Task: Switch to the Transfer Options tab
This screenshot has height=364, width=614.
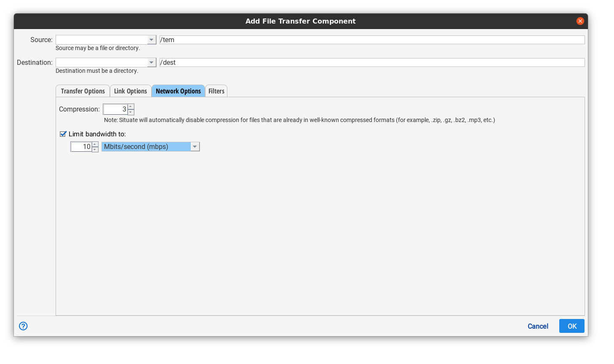Action: point(83,90)
